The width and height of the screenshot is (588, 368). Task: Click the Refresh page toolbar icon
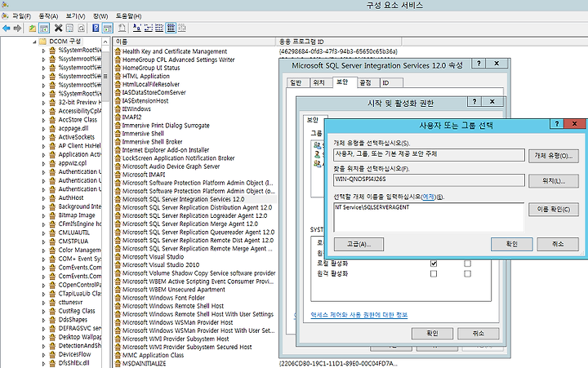click(x=81, y=28)
